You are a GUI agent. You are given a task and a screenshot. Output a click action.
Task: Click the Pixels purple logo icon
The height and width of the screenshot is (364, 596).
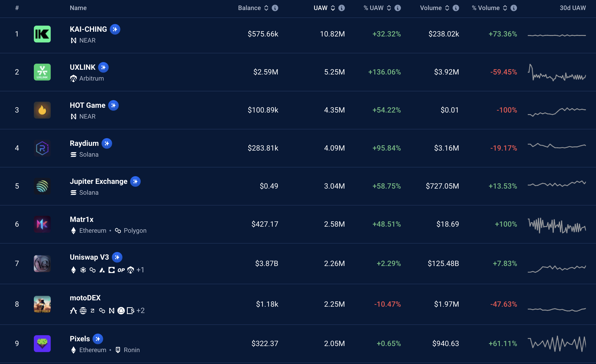coord(42,343)
